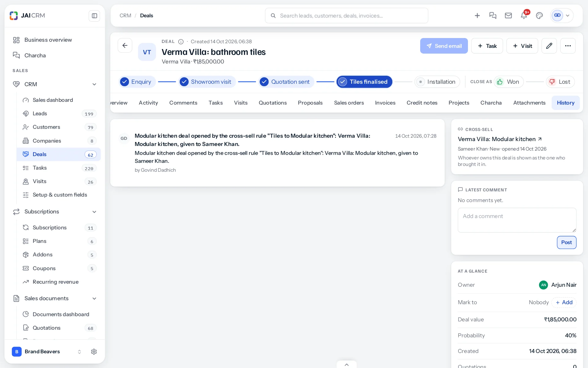The width and height of the screenshot is (588, 368).
Task: Click the deal info circle icon
Action: tap(181, 42)
